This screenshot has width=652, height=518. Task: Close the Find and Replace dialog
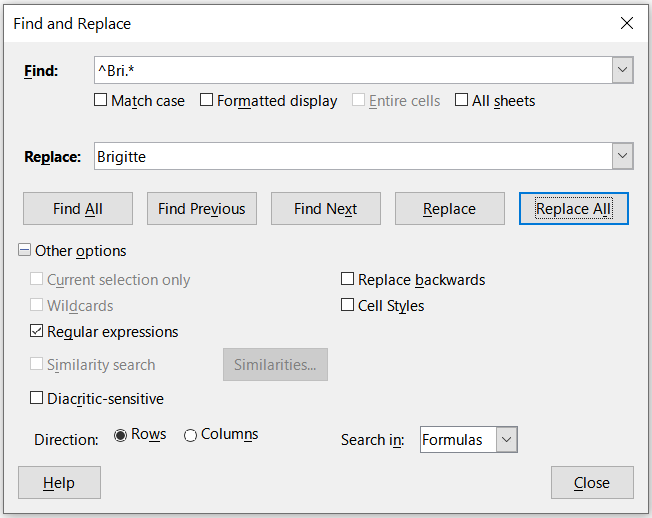click(627, 23)
